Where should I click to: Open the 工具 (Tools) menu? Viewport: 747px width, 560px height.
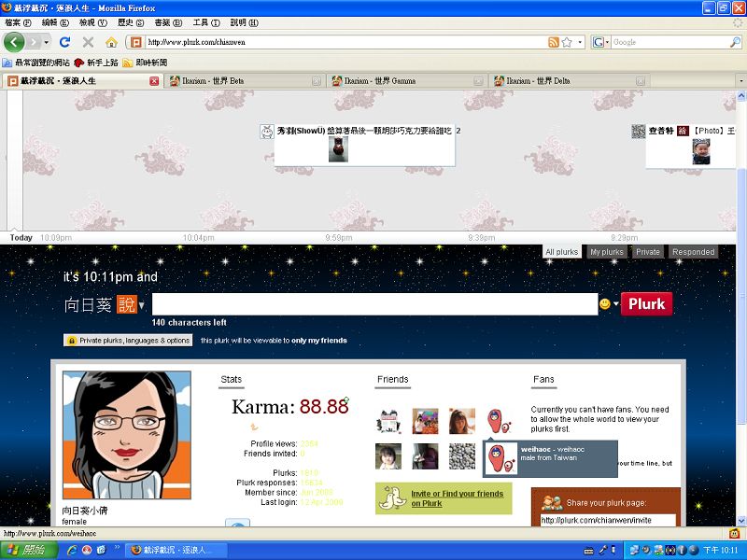pos(206,22)
